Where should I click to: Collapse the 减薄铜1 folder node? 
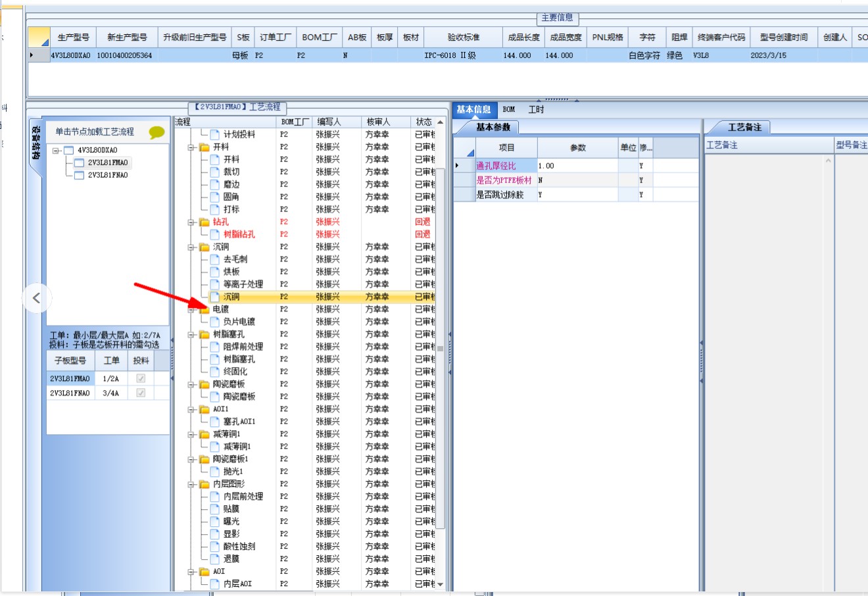click(x=191, y=435)
